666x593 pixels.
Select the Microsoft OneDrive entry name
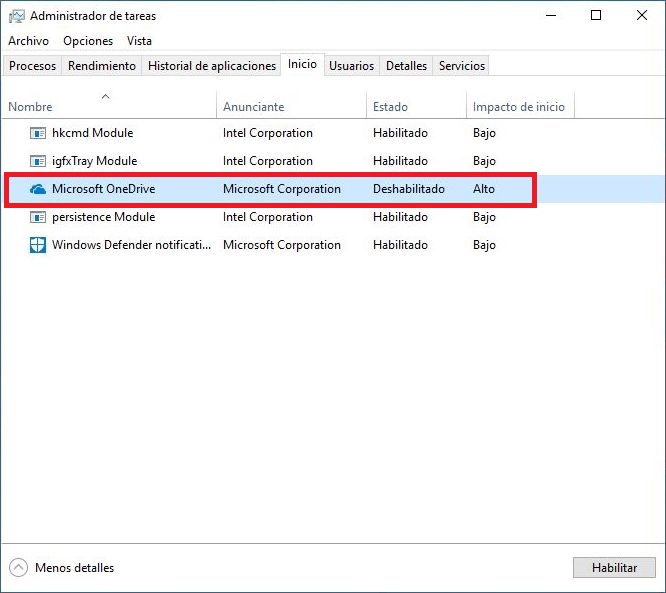tap(104, 189)
